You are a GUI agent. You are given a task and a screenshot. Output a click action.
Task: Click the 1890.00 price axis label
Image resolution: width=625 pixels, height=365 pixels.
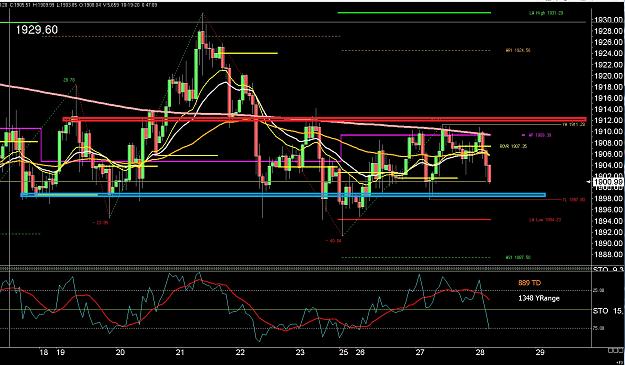pyautogui.click(x=608, y=243)
